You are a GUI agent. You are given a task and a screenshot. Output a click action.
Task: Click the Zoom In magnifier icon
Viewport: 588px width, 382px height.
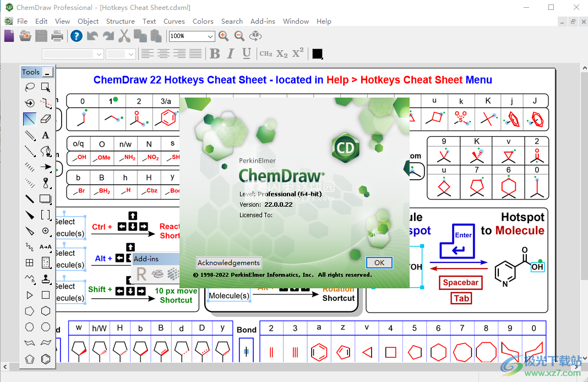pyautogui.click(x=224, y=36)
